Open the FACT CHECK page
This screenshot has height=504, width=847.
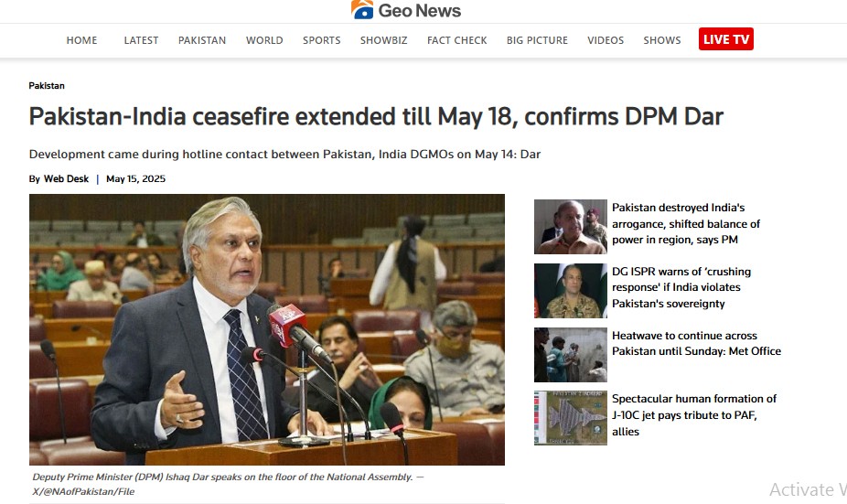point(457,40)
